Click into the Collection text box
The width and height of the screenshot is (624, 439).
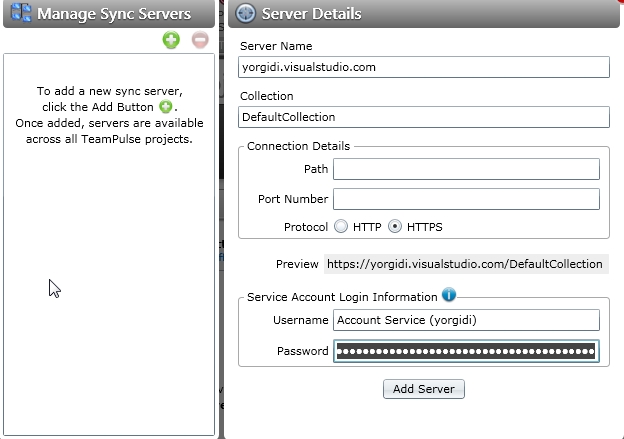(424, 117)
